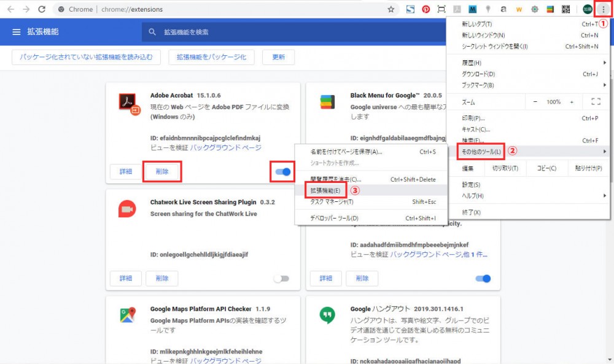The height and width of the screenshot is (364, 614).
Task: Reload the extensions page
Action: 42,9
